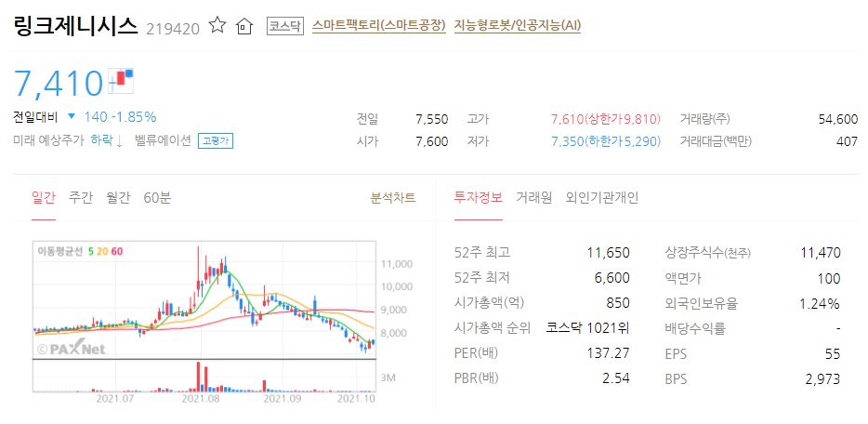
Task: Open the 외인기관개인 tab
Action: pyautogui.click(x=601, y=198)
